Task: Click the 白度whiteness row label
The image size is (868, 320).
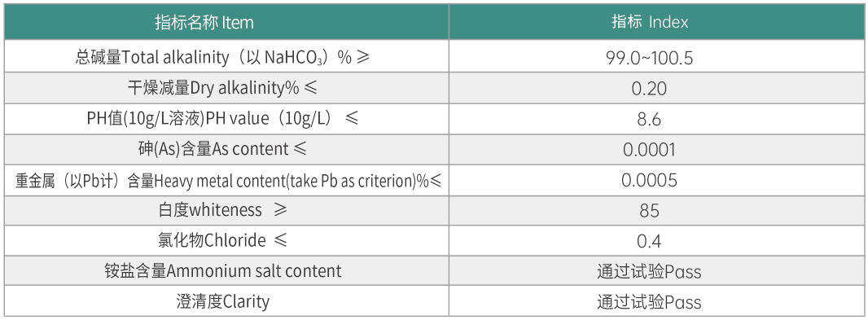Action: click(x=222, y=210)
